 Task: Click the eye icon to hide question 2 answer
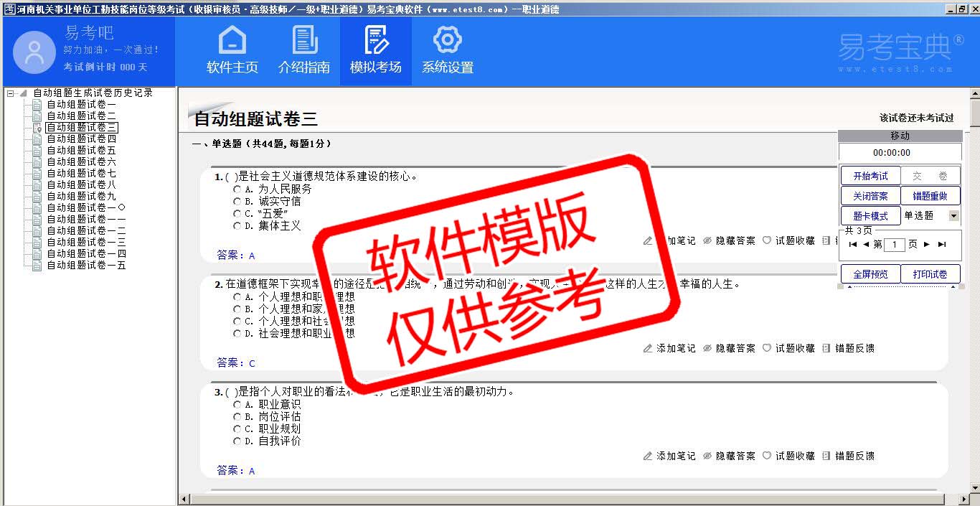(x=707, y=348)
